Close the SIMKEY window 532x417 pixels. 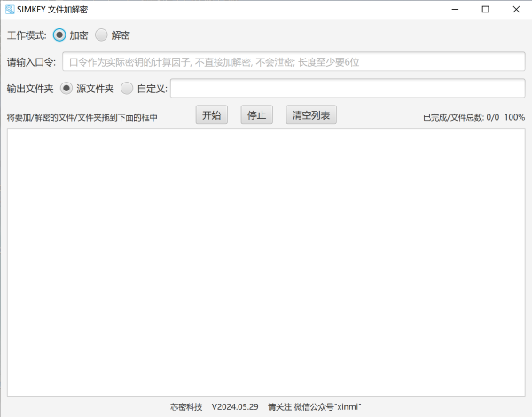point(516,10)
